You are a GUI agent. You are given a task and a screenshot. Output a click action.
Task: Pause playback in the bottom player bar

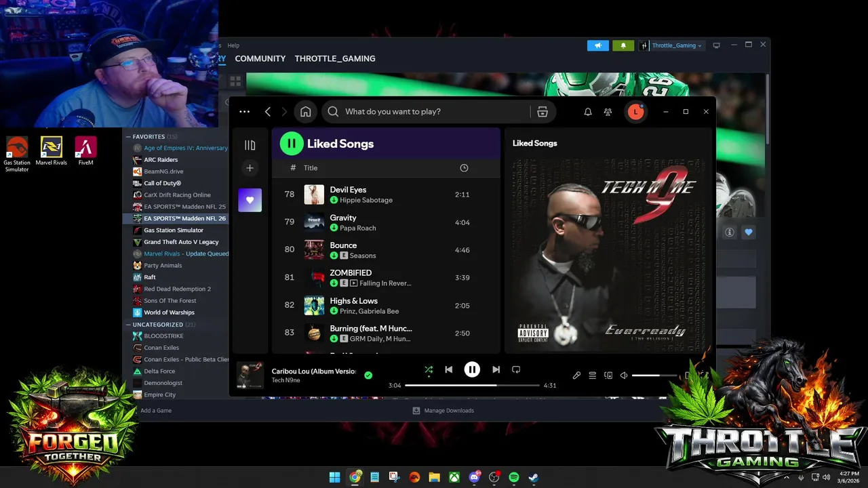tap(472, 369)
